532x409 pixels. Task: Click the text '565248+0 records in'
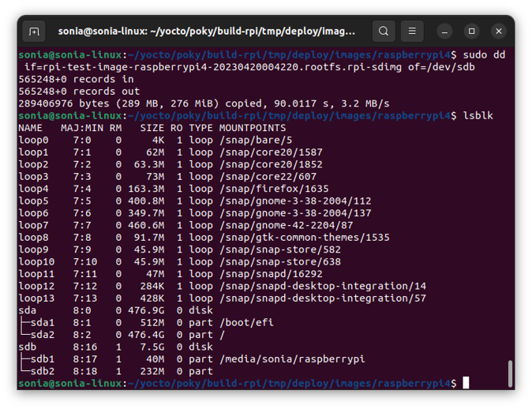[76, 80]
